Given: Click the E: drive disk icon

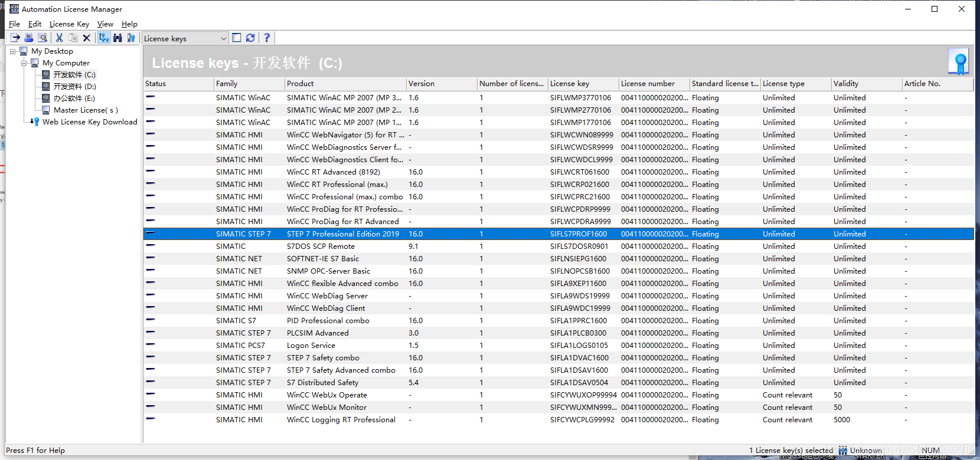Looking at the screenshot, I should click(46, 98).
